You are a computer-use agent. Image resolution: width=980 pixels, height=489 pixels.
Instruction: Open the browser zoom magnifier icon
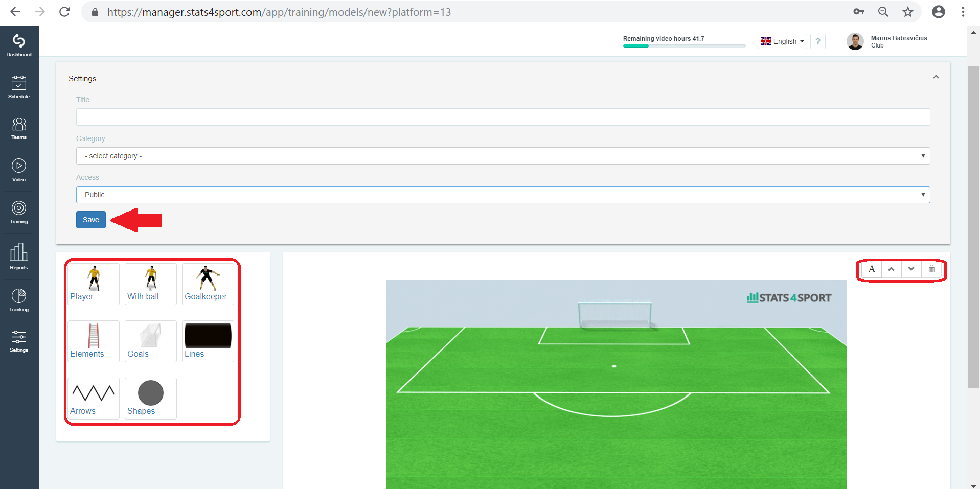point(883,12)
